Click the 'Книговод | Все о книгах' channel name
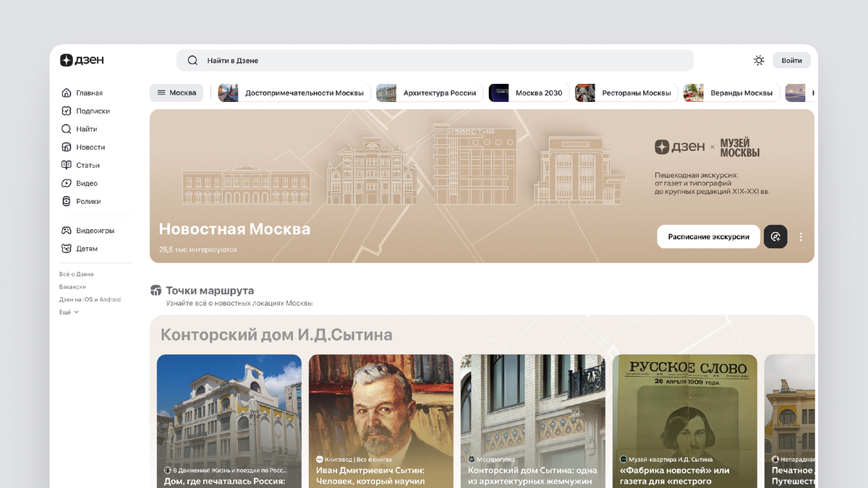The height and width of the screenshot is (488, 868). [x=359, y=459]
